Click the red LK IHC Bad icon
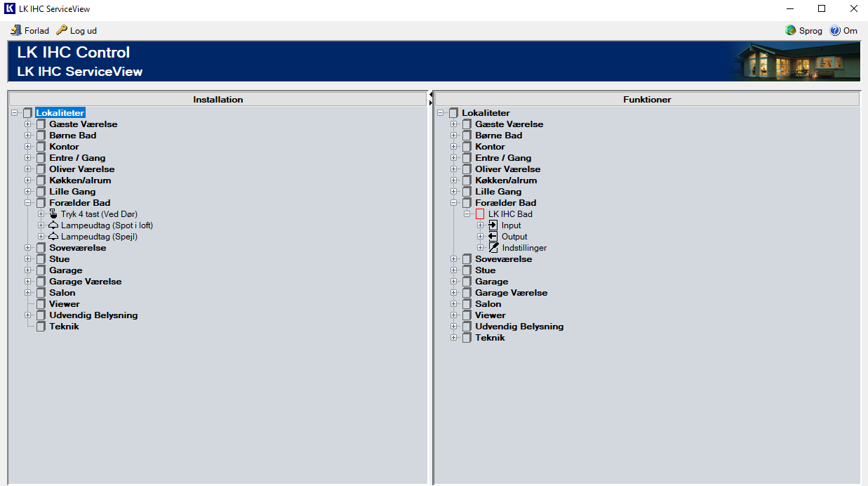868x486 pixels. tap(480, 214)
